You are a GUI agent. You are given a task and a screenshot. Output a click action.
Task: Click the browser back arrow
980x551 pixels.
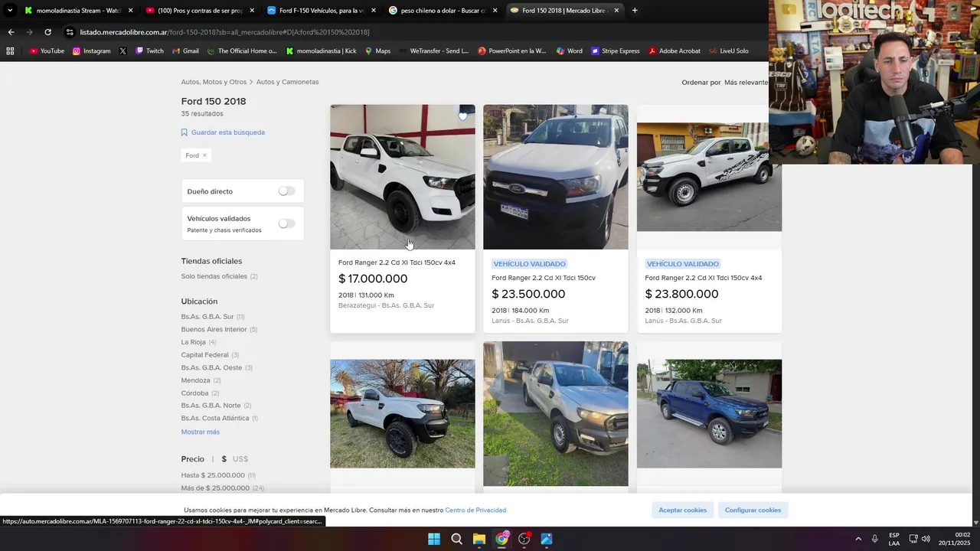click(x=11, y=32)
